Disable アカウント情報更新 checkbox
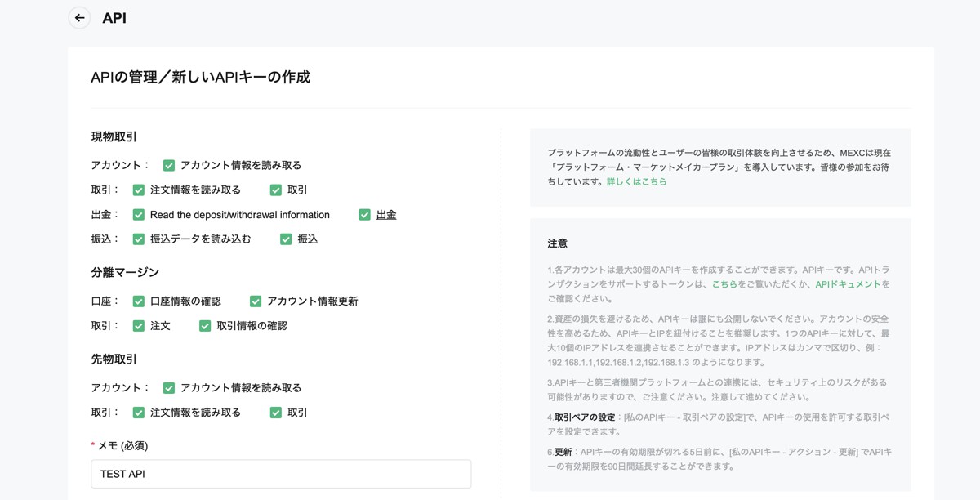The image size is (980, 500). (255, 300)
